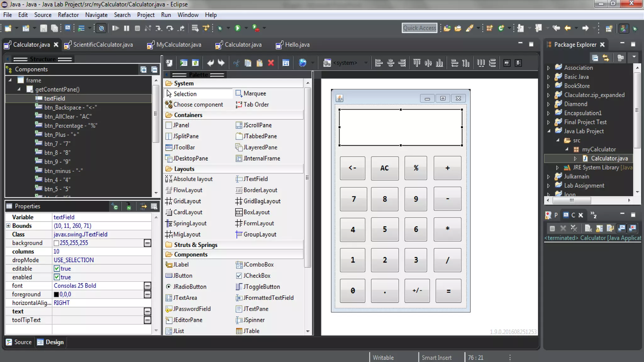Click the Copy icon in designer toolbar
The image size is (644, 362).
tap(248, 63)
